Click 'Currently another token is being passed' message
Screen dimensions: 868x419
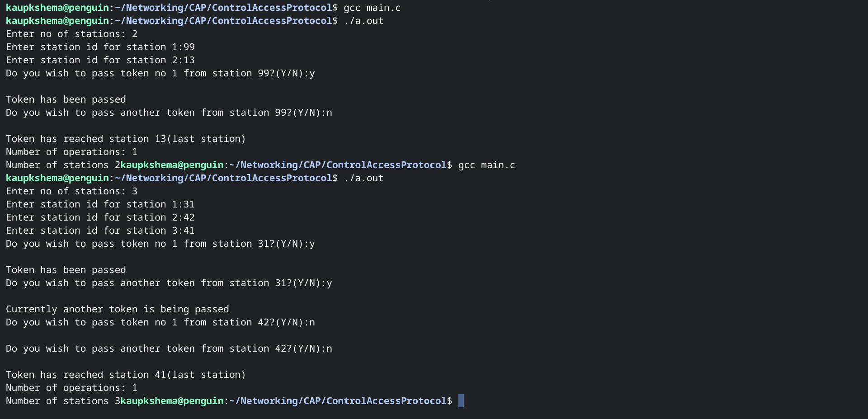(117, 309)
